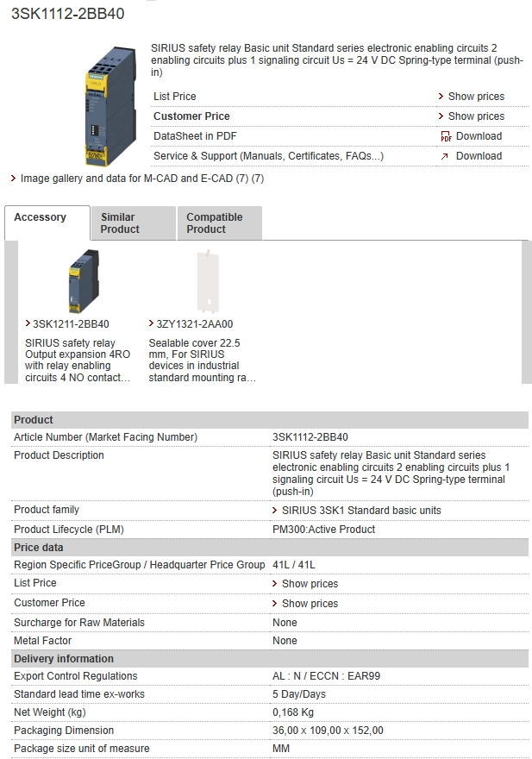
Task: Click the chevron next to 3SK1211-2BB40
Action: 28,323
